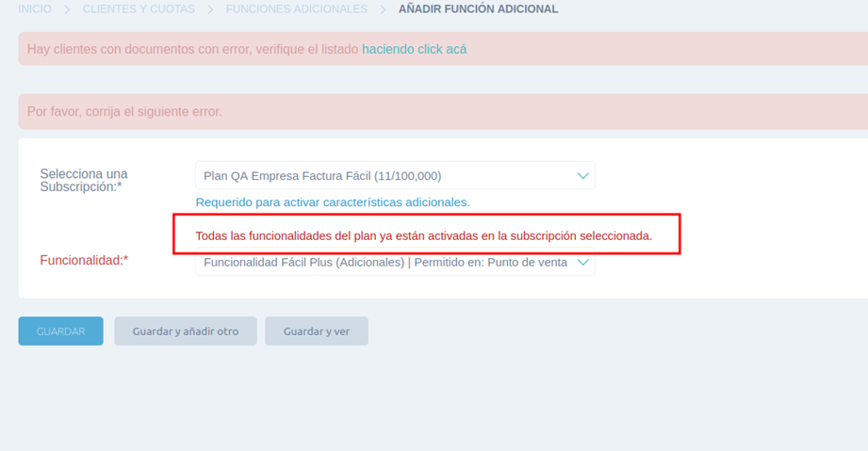Click "Guardar y añadir otro" button

pos(186,331)
